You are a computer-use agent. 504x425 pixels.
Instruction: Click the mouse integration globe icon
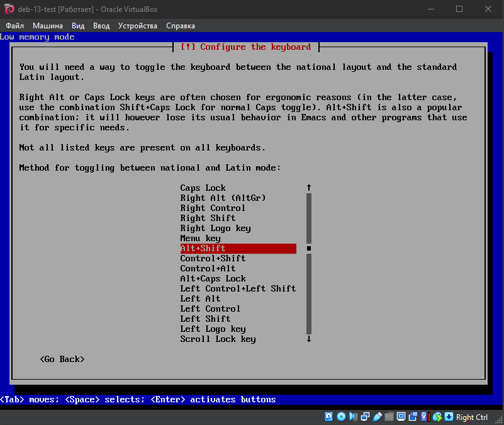(x=437, y=417)
